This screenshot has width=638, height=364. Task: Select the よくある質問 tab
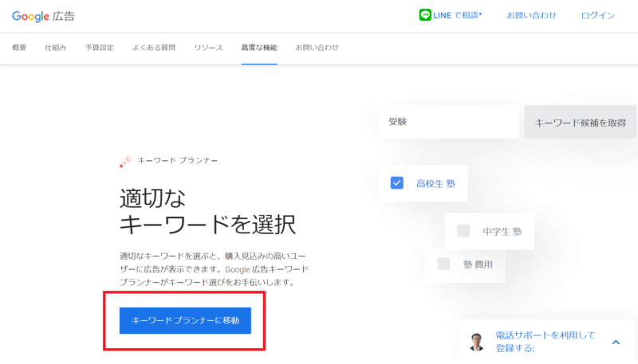154,48
